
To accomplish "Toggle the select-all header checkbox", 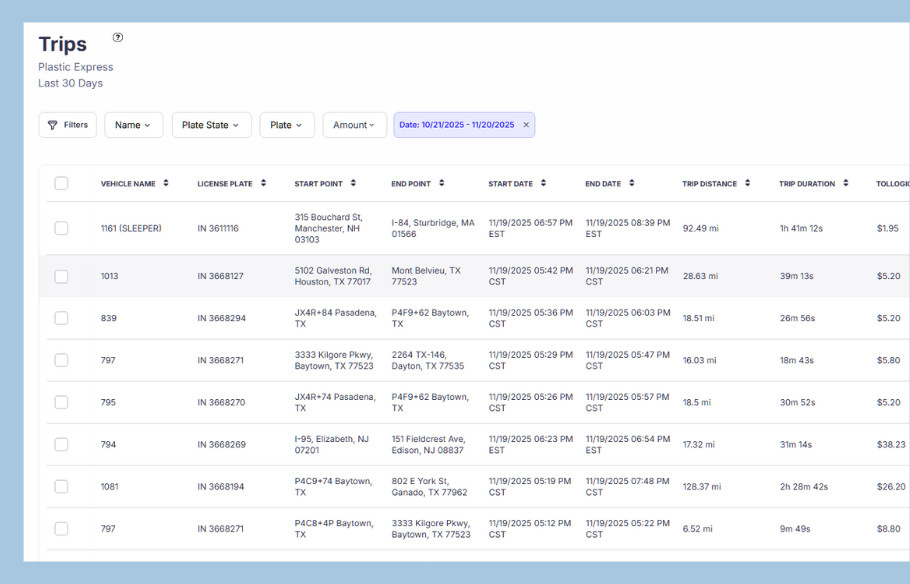I will [61, 184].
